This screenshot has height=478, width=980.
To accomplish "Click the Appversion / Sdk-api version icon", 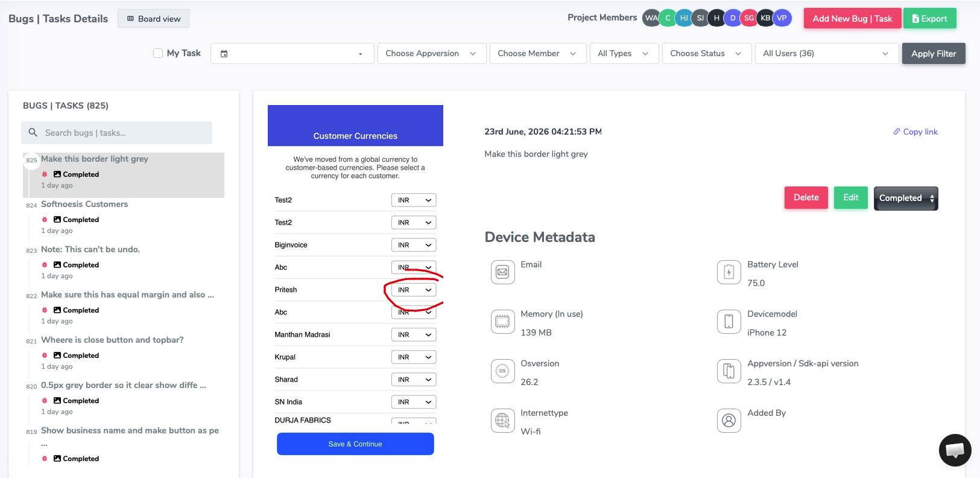I will click(x=729, y=371).
